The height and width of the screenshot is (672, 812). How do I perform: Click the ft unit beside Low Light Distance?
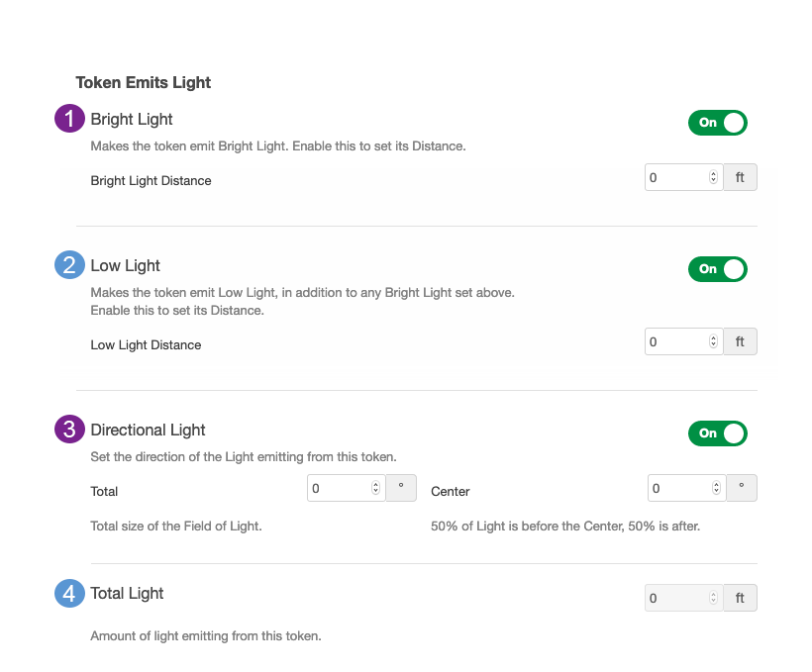(740, 342)
